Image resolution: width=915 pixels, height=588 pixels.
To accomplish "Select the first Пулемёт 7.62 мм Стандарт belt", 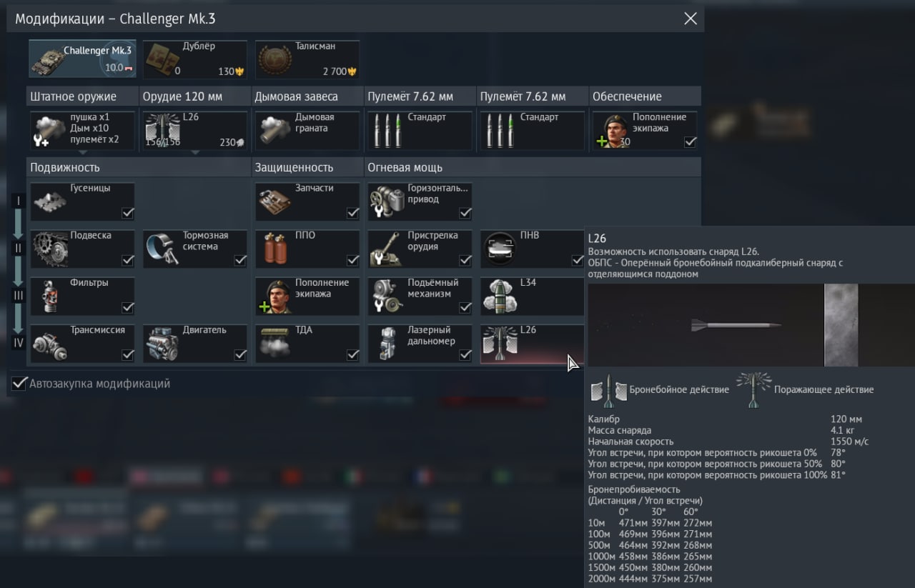I will 420,130.
